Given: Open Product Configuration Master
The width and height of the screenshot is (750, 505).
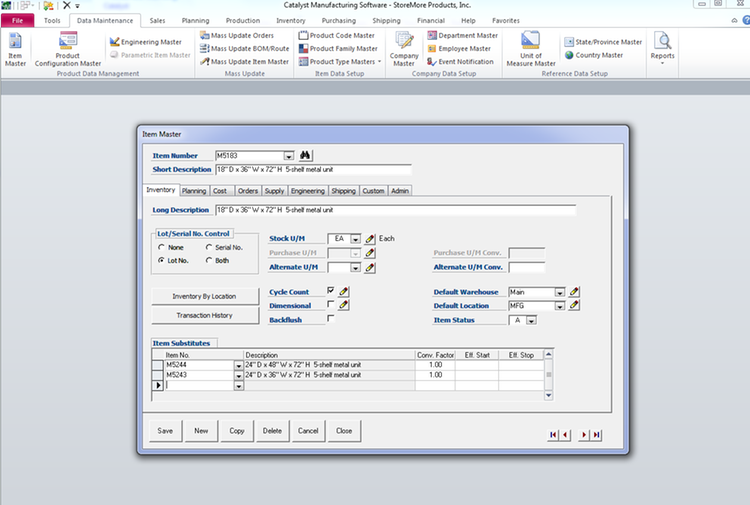Looking at the screenshot, I should (x=68, y=49).
